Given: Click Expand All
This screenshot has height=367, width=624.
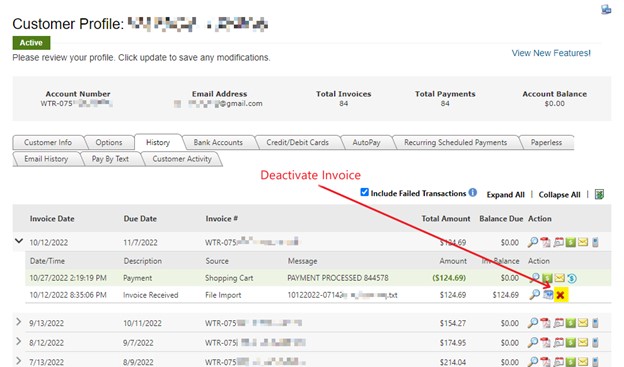Looking at the screenshot, I should 505,195.
